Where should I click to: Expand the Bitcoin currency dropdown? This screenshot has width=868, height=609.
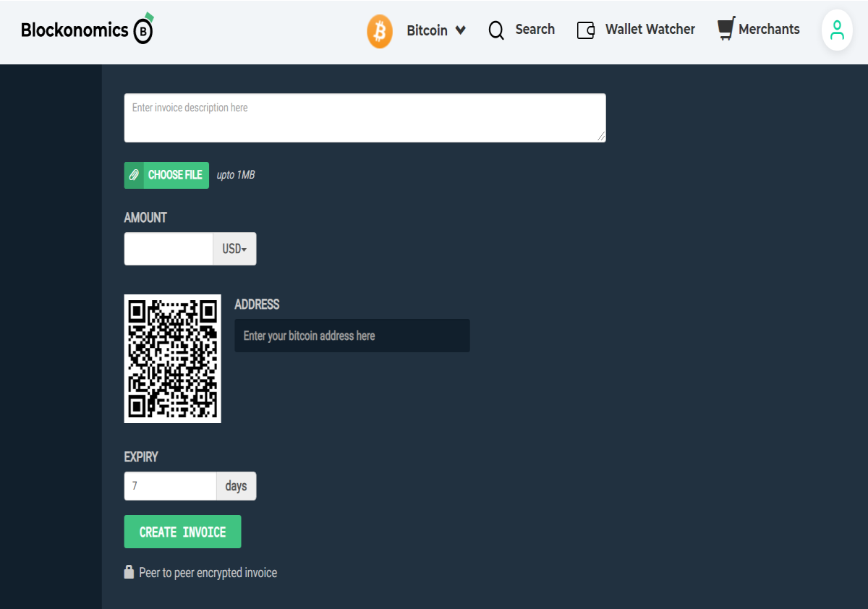pos(436,30)
